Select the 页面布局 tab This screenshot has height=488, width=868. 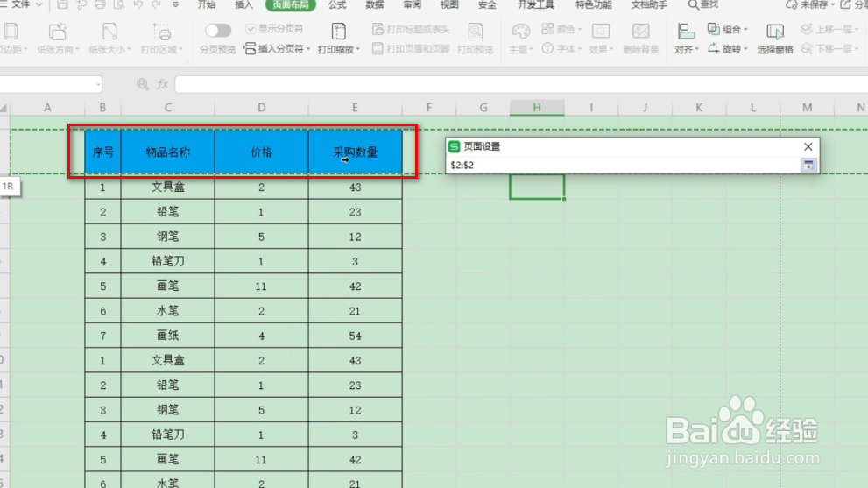point(291,4)
